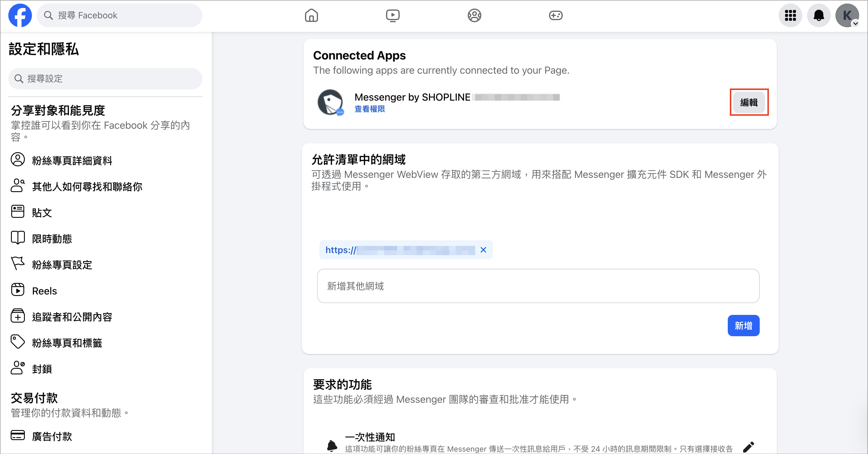868x454 pixels.
Task: Click the Messenger by SHOPLINE app name
Action: coord(412,97)
